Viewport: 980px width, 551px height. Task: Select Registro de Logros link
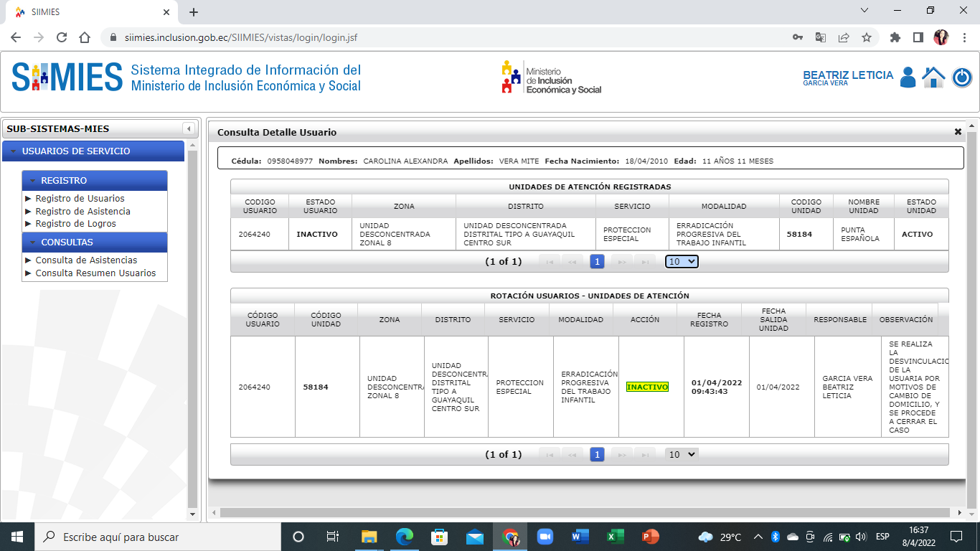[x=75, y=223]
